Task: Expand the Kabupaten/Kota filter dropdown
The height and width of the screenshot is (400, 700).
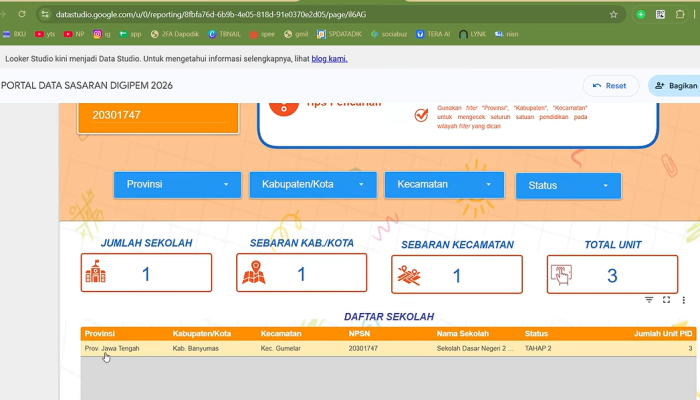Action: coord(313,184)
